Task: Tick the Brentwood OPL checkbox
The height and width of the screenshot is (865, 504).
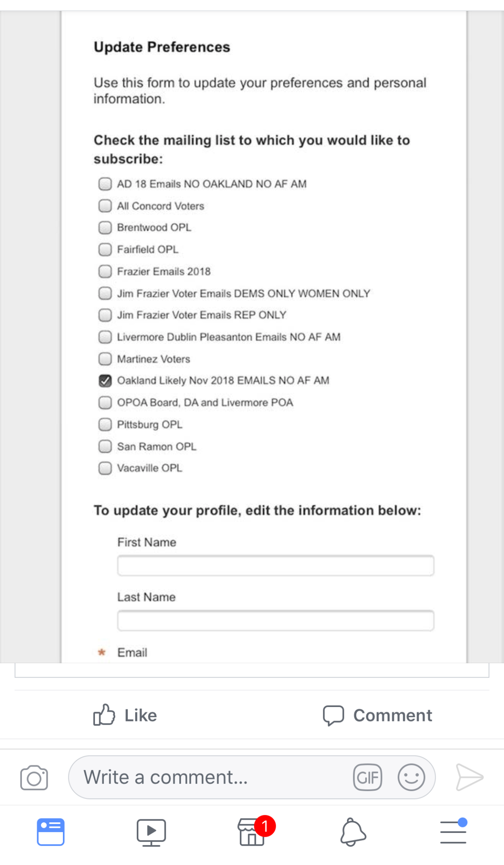Action: [105, 228]
